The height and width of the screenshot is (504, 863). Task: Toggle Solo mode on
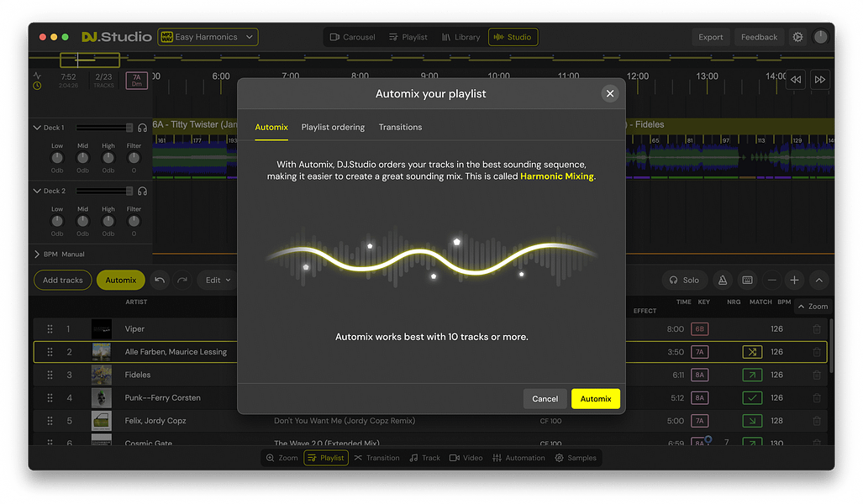(x=685, y=280)
